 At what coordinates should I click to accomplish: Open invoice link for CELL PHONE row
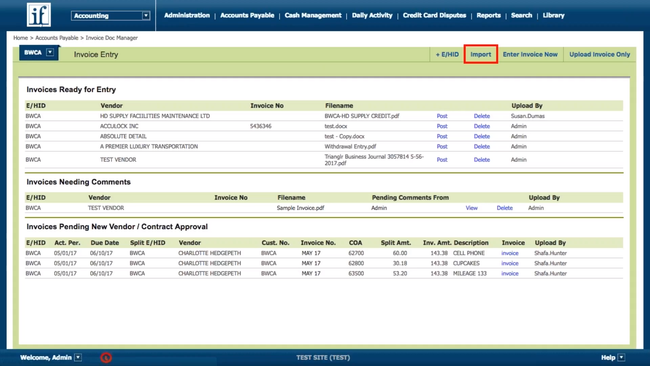coord(510,253)
